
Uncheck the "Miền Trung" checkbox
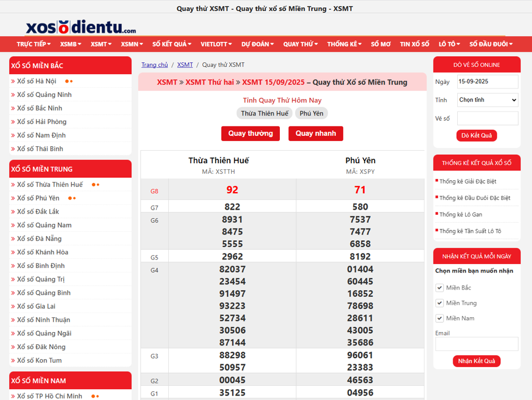coord(440,303)
